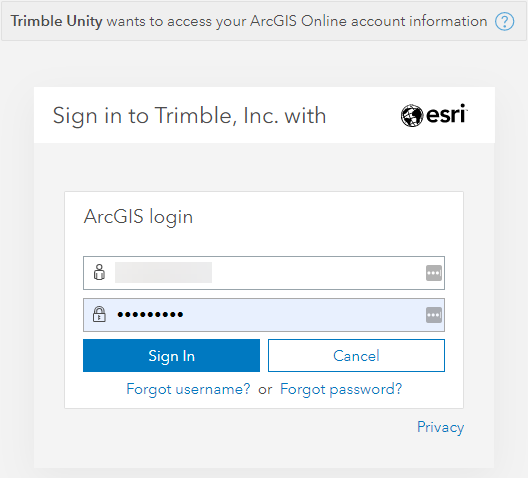This screenshot has height=478, width=528.
Task: Click the user silhouette icon in username field
Action: pos(99,272)
